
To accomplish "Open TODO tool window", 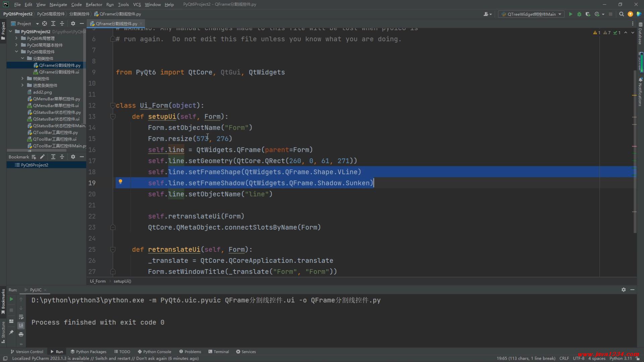I will click(x=122, y=352).
